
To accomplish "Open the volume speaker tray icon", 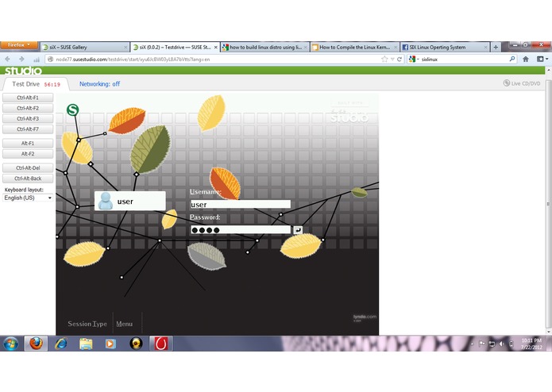I will click(x=502, y=344).
